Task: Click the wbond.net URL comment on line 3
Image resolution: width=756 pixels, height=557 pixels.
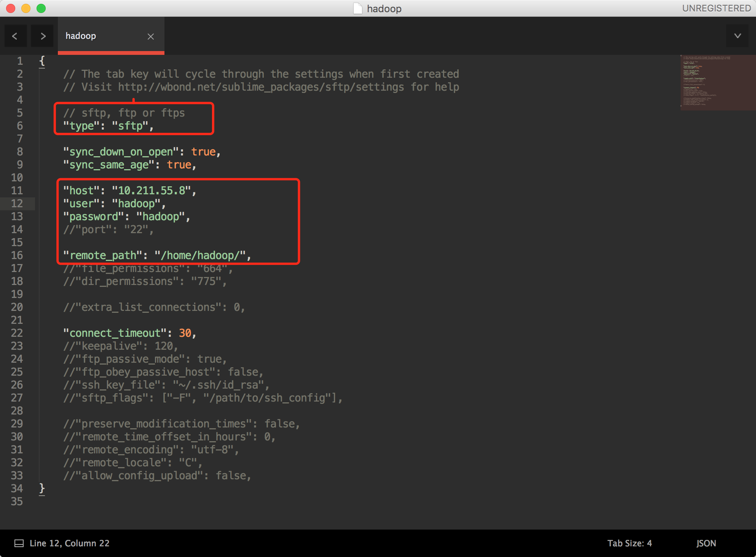Action: pos(261,87)
